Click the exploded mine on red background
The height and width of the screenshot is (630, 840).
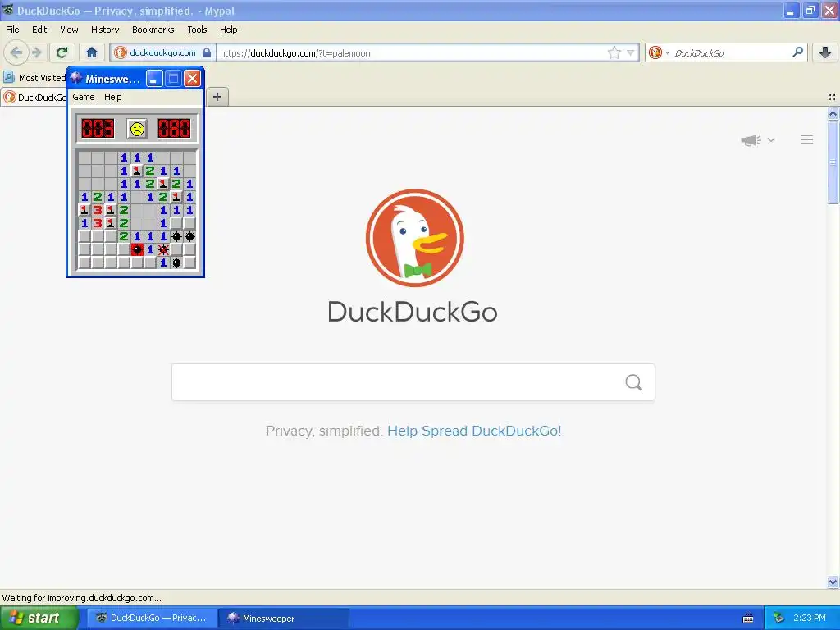tap(137, 249)
